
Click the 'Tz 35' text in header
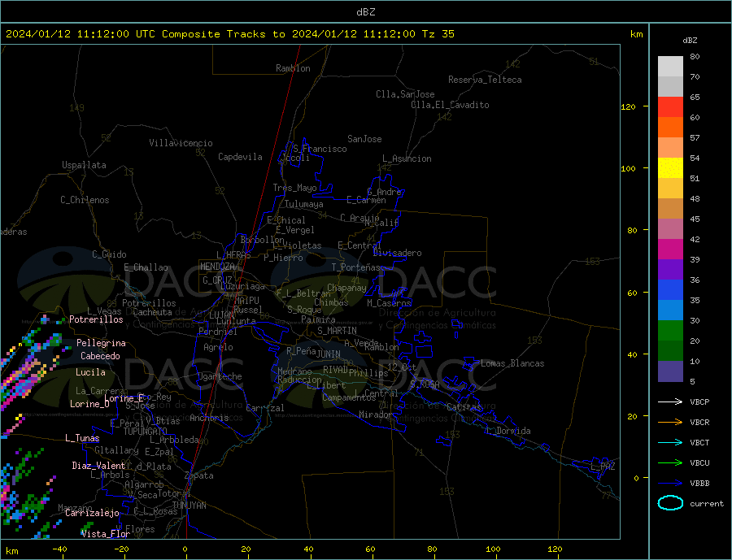point(438,34)
